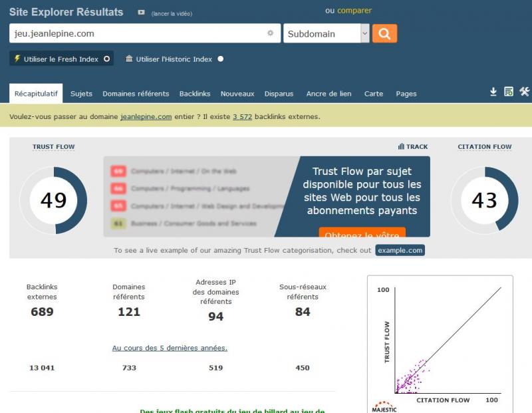Click the URL search input field
Viewport: 532px width, 413px height.
(145, 33)
